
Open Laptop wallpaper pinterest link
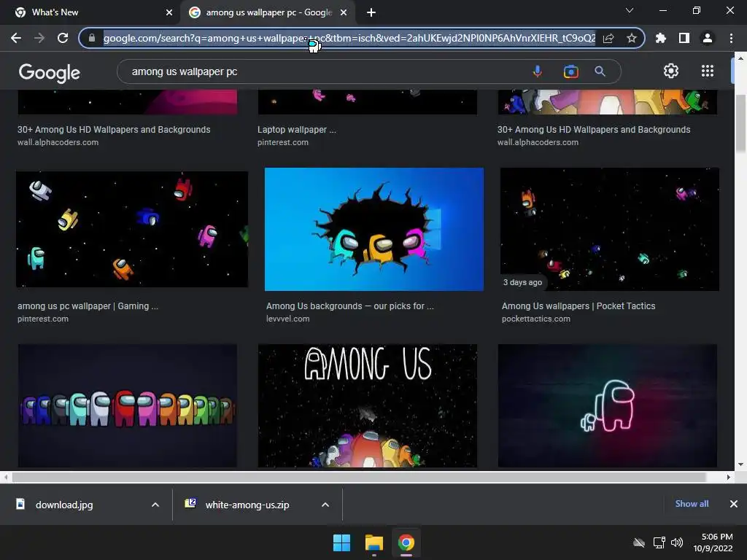pos(297,130)
